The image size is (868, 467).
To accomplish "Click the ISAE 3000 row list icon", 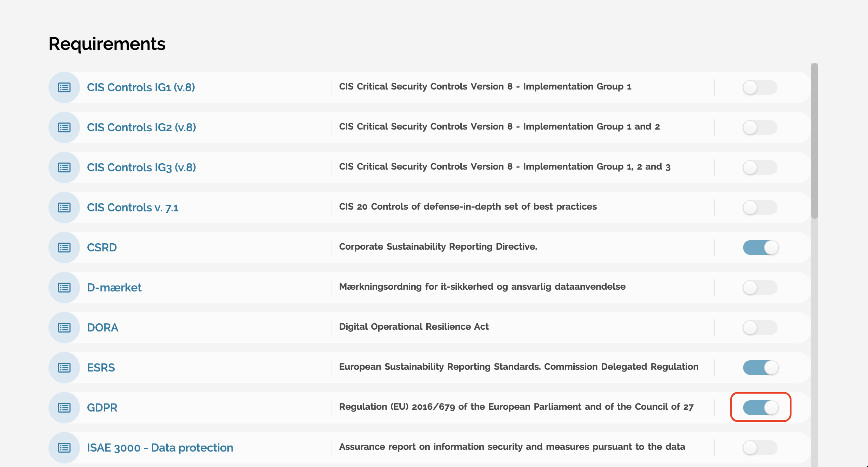I will [x=64, y=448].
